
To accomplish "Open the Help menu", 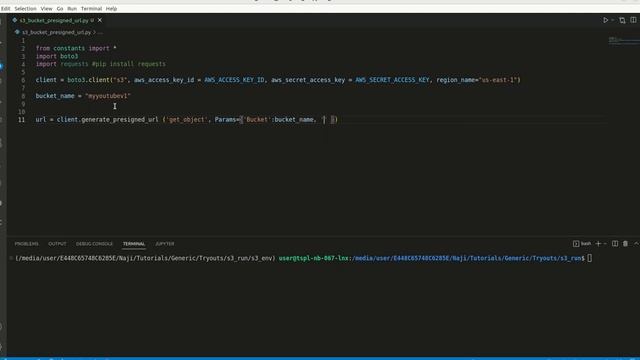I will (x=111, y=9).
